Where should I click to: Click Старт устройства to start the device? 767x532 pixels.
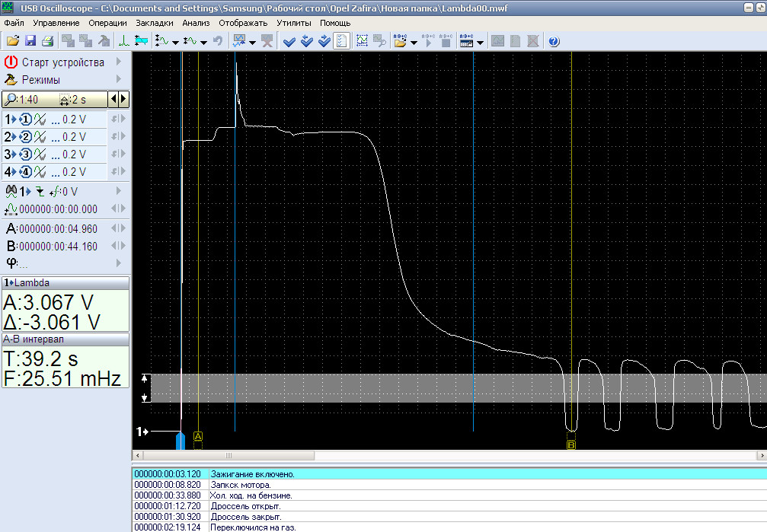(x=62, y=62)
